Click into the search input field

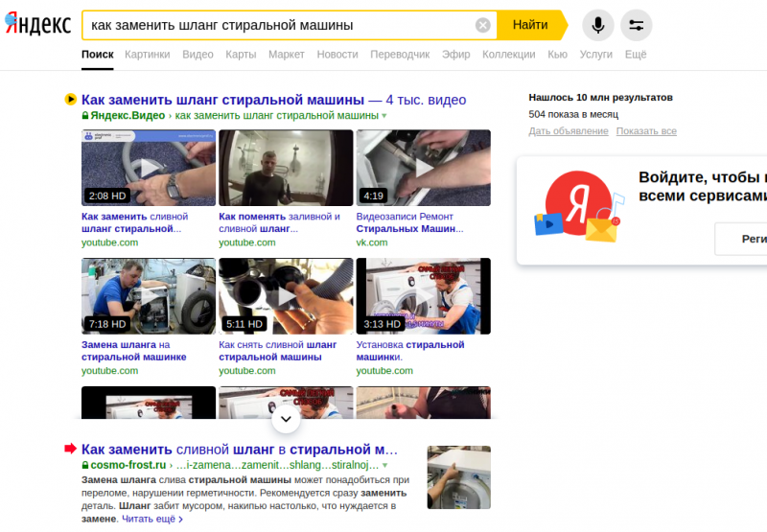279,25
